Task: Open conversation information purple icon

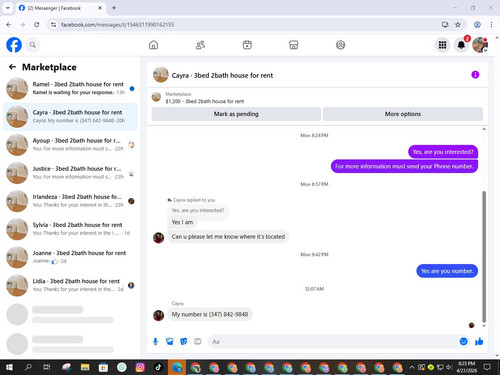Action: (475, 75)
